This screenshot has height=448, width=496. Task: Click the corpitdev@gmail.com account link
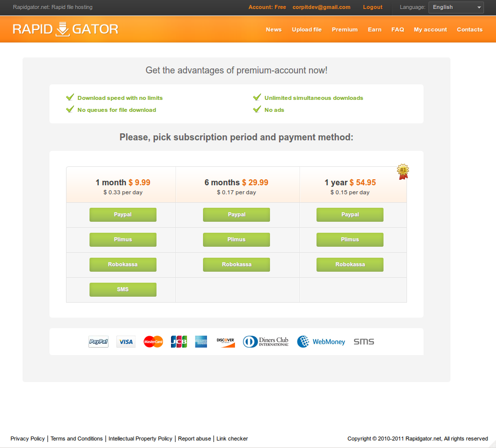coord(321,7)
